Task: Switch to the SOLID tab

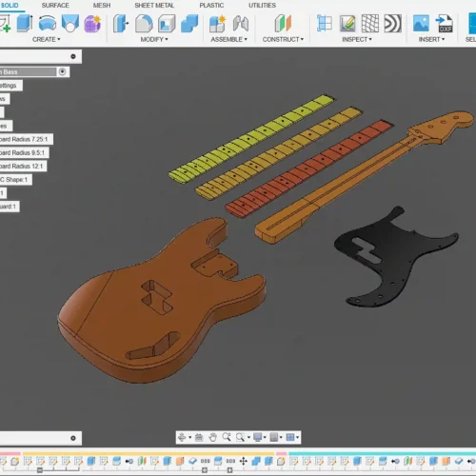Action: tap(10, 6)
